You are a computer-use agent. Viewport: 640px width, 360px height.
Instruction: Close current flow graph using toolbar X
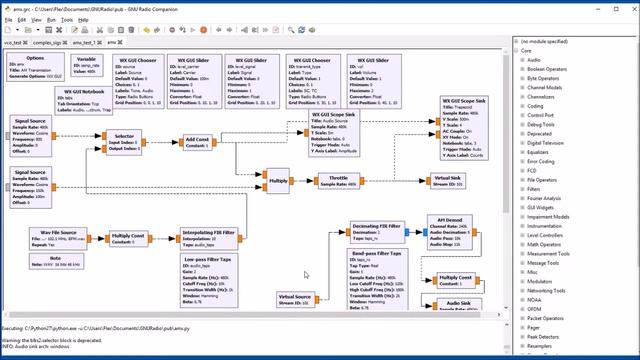point(59,30)
